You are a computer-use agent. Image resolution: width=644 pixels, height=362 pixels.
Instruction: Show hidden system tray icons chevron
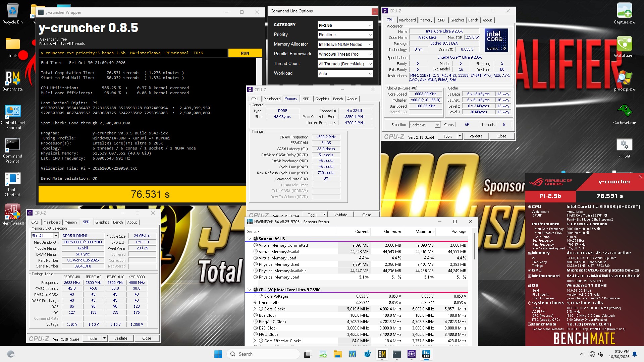581,354
